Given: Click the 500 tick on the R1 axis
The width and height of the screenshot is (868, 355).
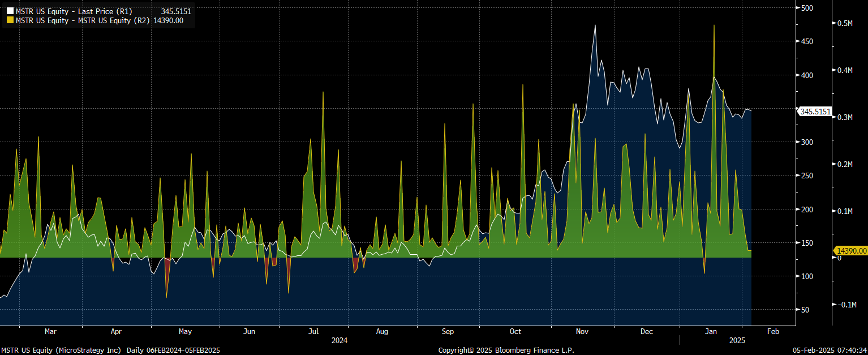Looking at the screenshot, I should pos(807,8).
